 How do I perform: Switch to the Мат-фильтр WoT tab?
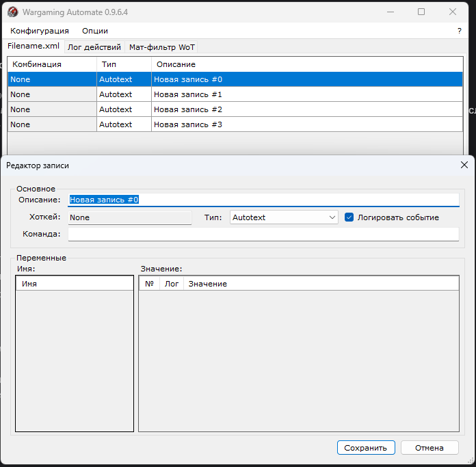pos(162,47)
